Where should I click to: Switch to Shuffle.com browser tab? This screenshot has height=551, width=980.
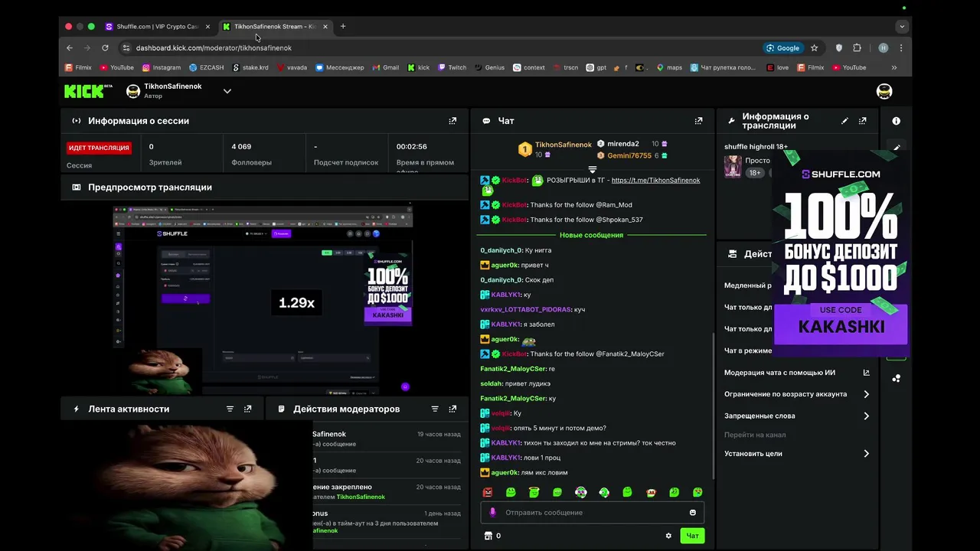click(157, 26)
